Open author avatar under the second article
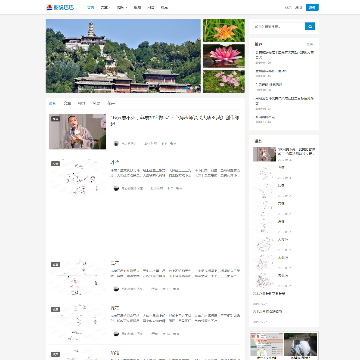 point(116,188)
